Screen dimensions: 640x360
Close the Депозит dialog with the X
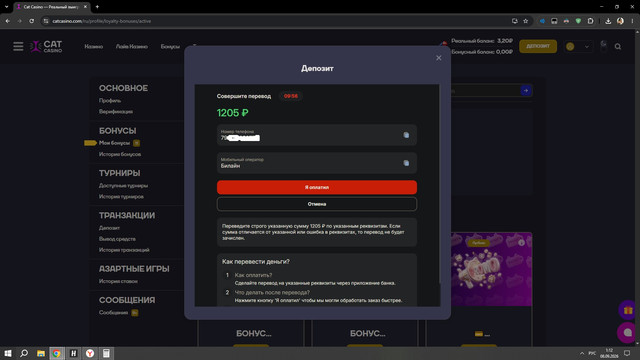[438, 58]
